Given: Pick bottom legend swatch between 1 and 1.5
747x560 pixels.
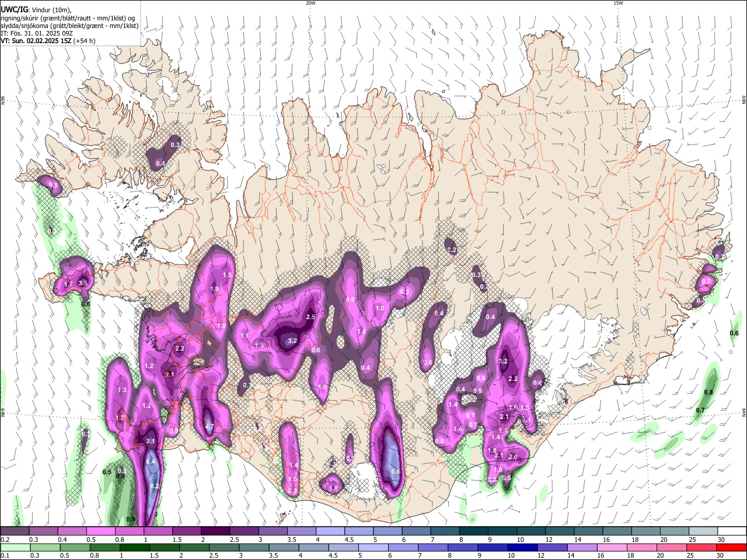Looking at the screenshot, I should click(135, 548).
